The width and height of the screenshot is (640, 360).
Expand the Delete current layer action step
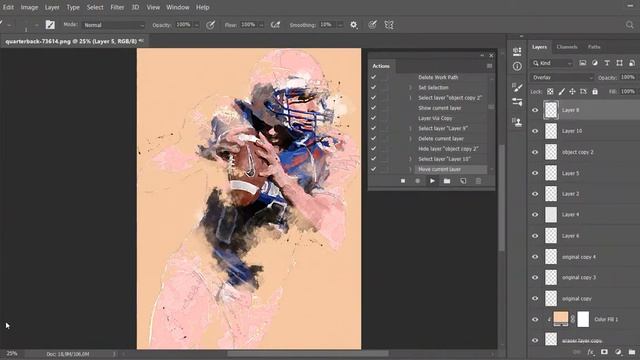tap(410, 139)
